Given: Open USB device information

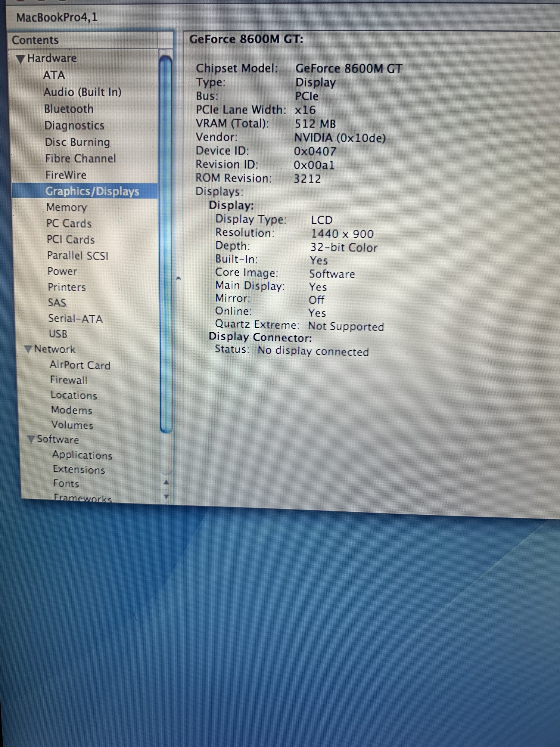Looking at the screenshot, I should point(58,334).
